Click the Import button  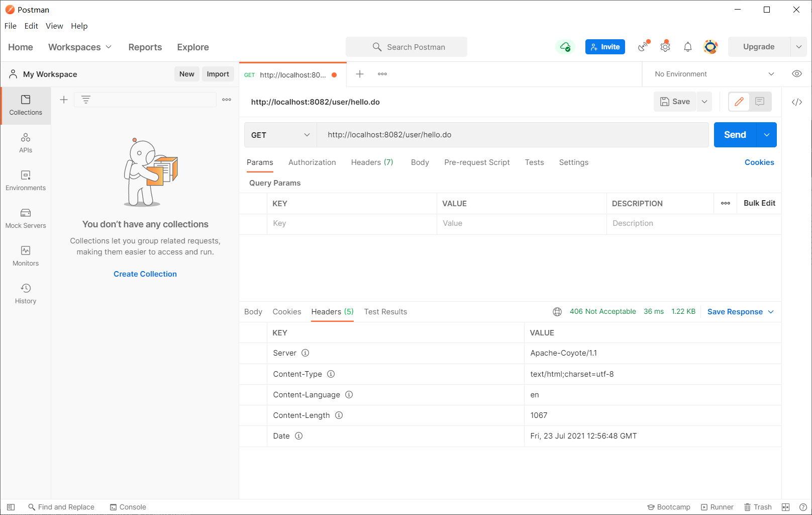click(218, 74)
